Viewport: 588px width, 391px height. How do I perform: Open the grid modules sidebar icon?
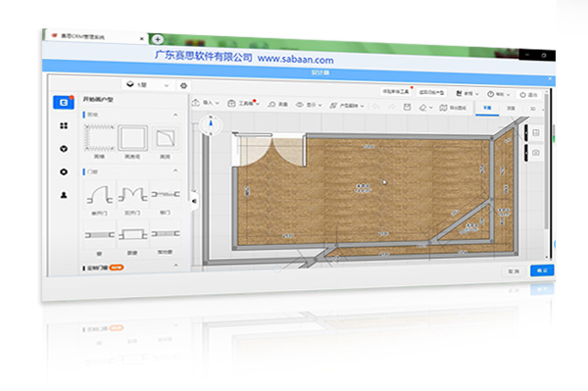(64, 125)
